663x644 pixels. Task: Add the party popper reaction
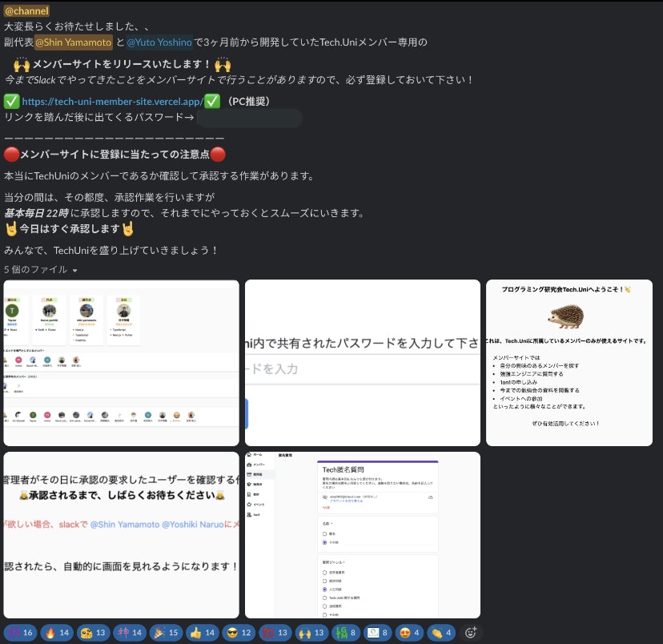[x=166, y=633]
